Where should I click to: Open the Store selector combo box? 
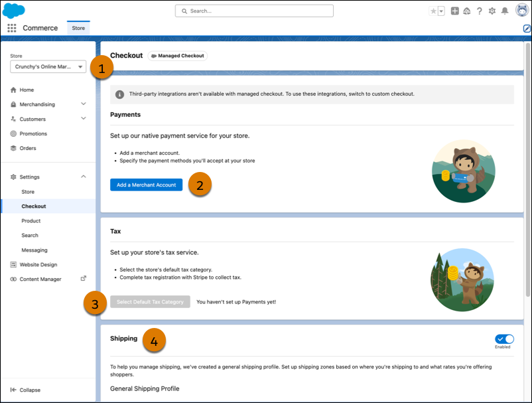coord(48,66)
